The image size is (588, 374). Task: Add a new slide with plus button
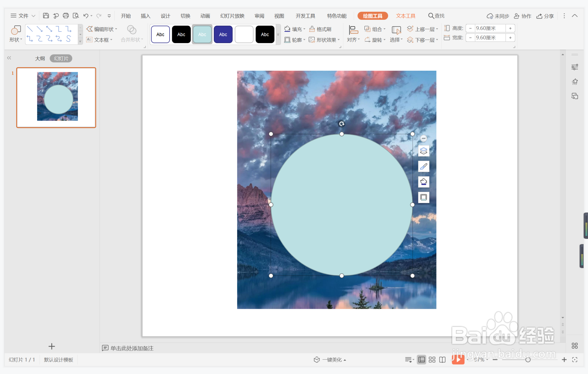click(x=52, y=346)
